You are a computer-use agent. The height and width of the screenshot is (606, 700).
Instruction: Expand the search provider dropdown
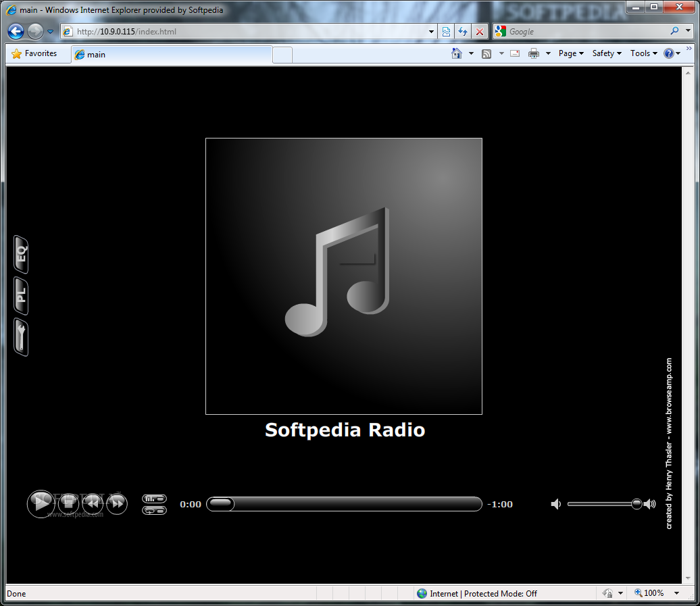tap(688, 31)
